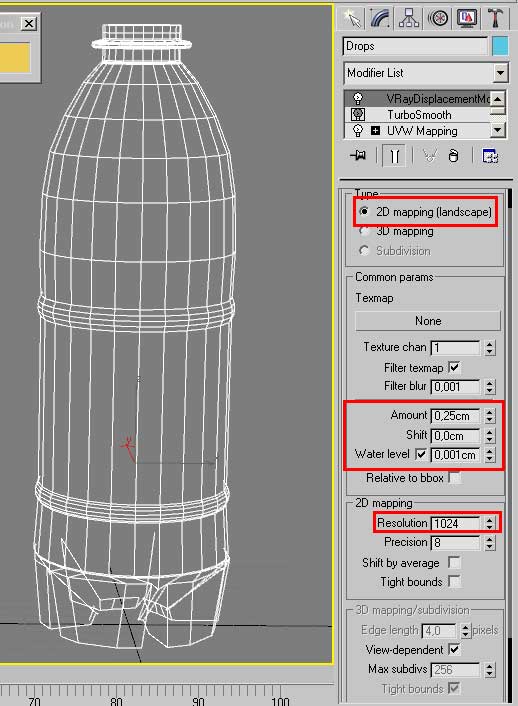Toggle the TurboSmooth modifier icon

click(358, 114)
